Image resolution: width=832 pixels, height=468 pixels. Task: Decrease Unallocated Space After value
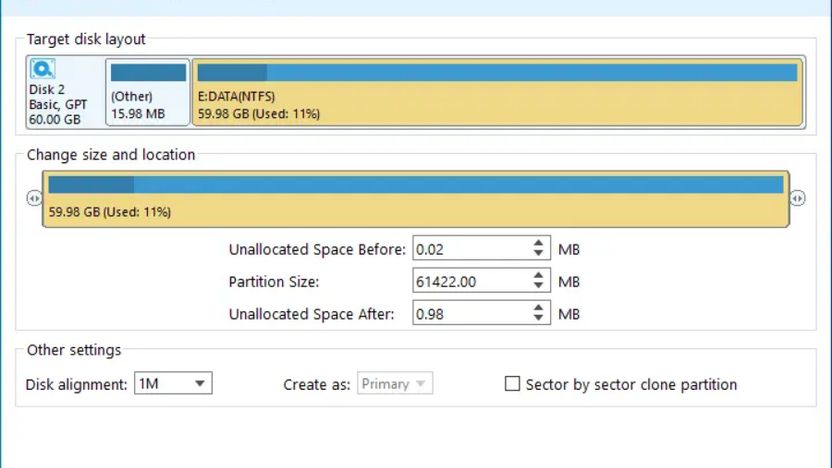pos(539,318)
